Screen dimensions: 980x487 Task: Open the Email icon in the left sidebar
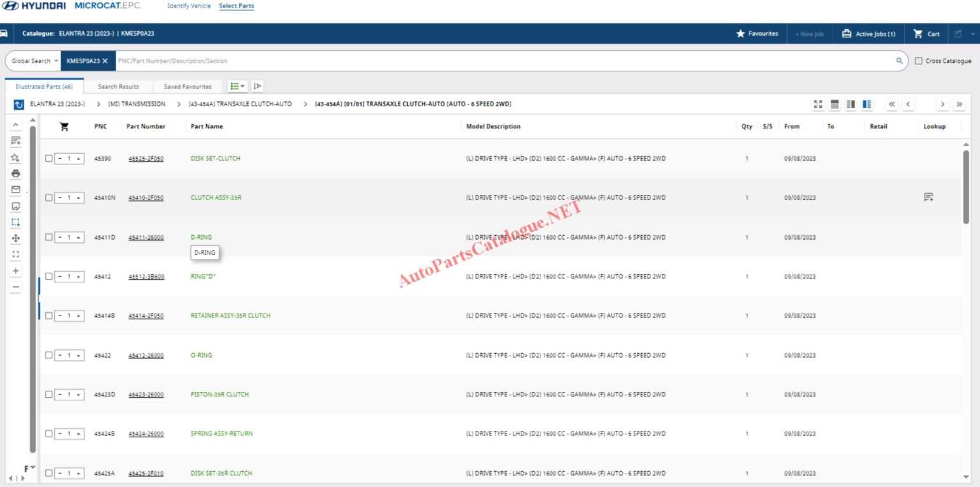[16, 188]
